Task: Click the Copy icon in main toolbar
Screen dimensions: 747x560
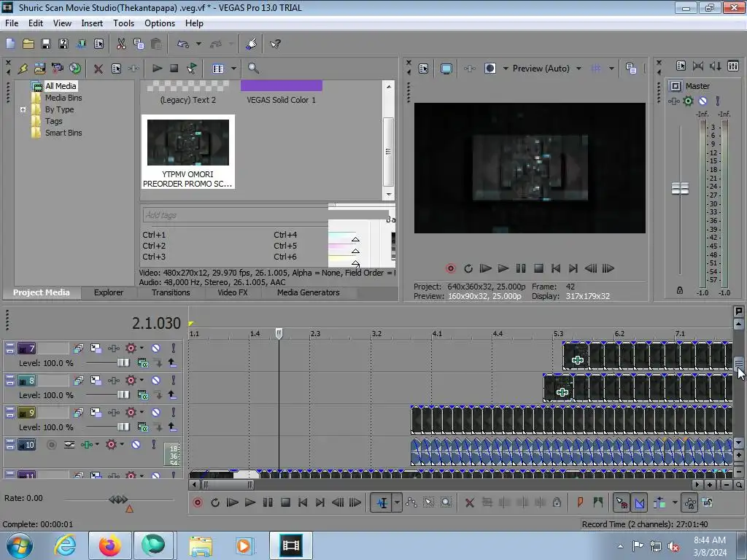Action: tap(139, 44)
